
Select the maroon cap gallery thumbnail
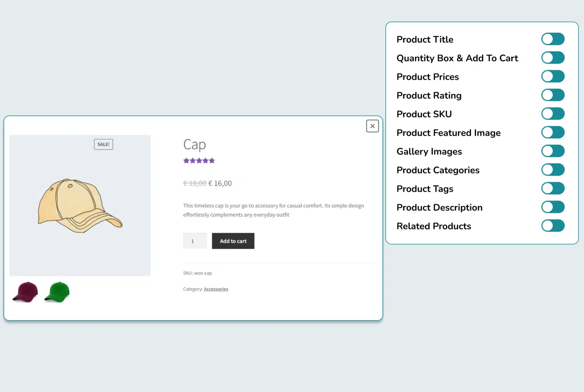25,292
